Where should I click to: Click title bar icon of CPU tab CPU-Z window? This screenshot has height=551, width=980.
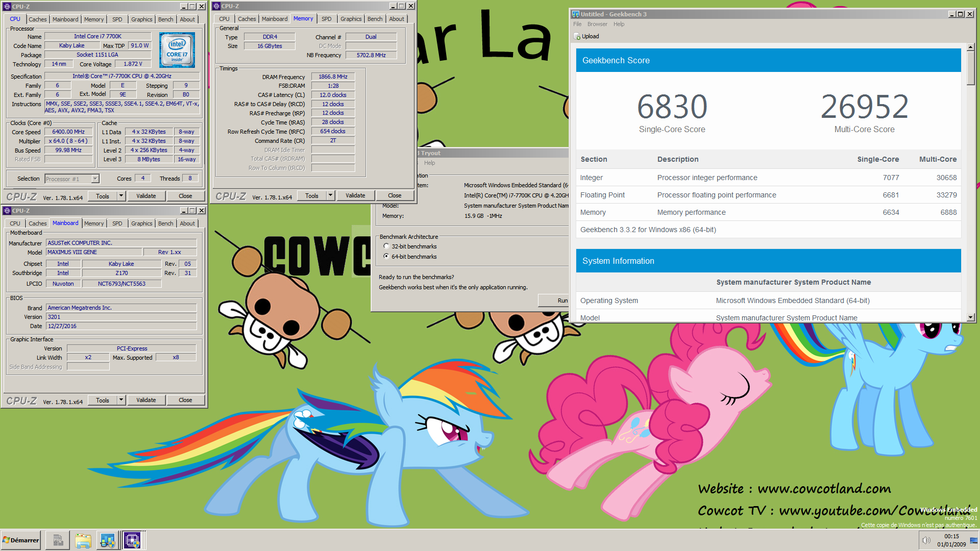(x=7, y=7)
